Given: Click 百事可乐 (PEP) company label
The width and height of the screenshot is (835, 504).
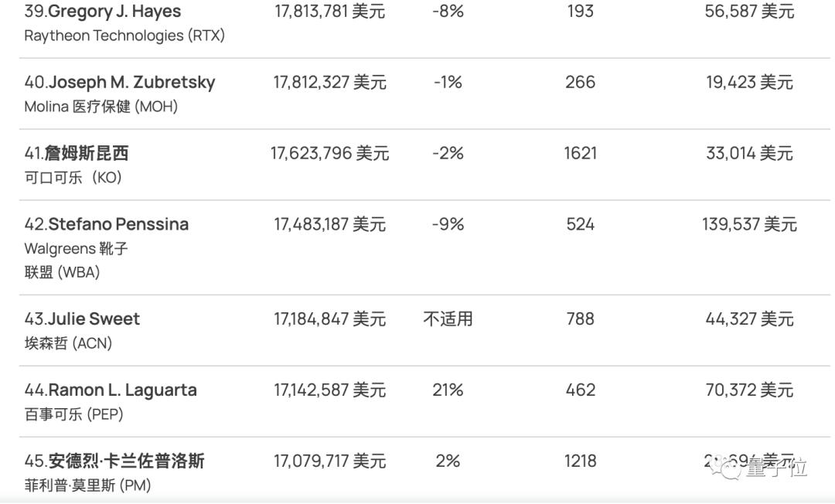Looking at the screenshot, I should coord(74,414).
